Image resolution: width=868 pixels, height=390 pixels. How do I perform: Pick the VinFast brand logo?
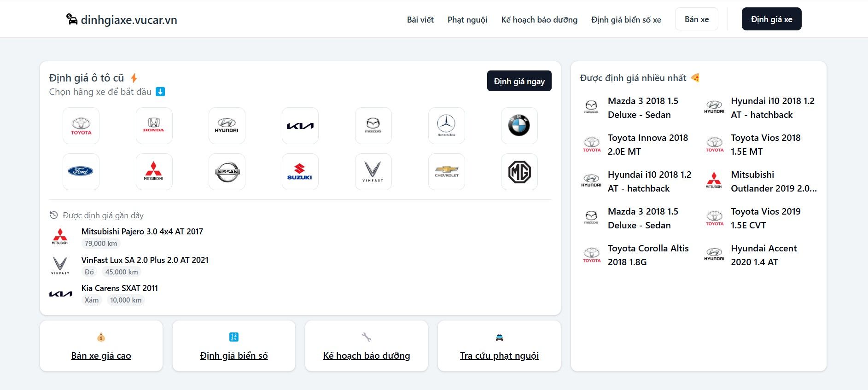(x=373, y=172)
